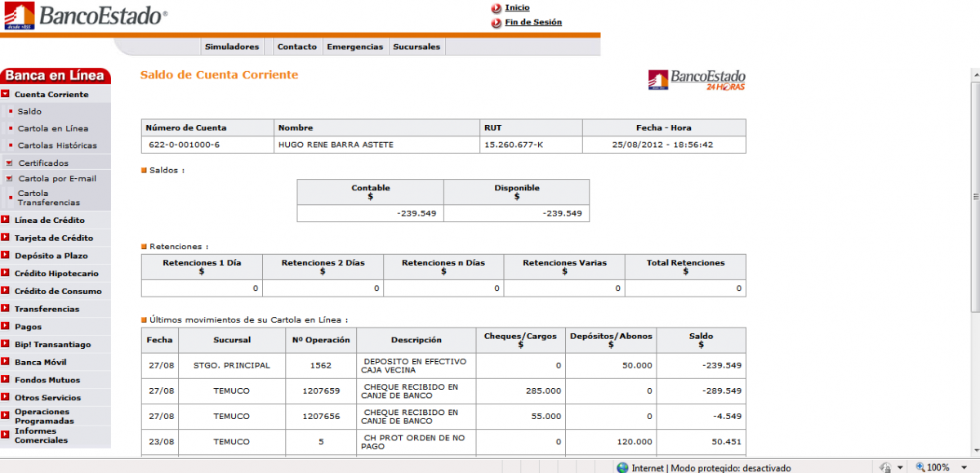
Task: Expand the Crédito de Consumo section
Action: point(6,292)
